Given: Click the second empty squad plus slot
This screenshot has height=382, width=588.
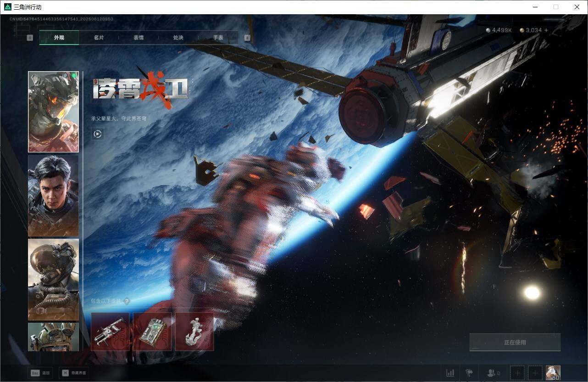Looking at the screenshot, I should pyautogui.click(x=535, y=373).
